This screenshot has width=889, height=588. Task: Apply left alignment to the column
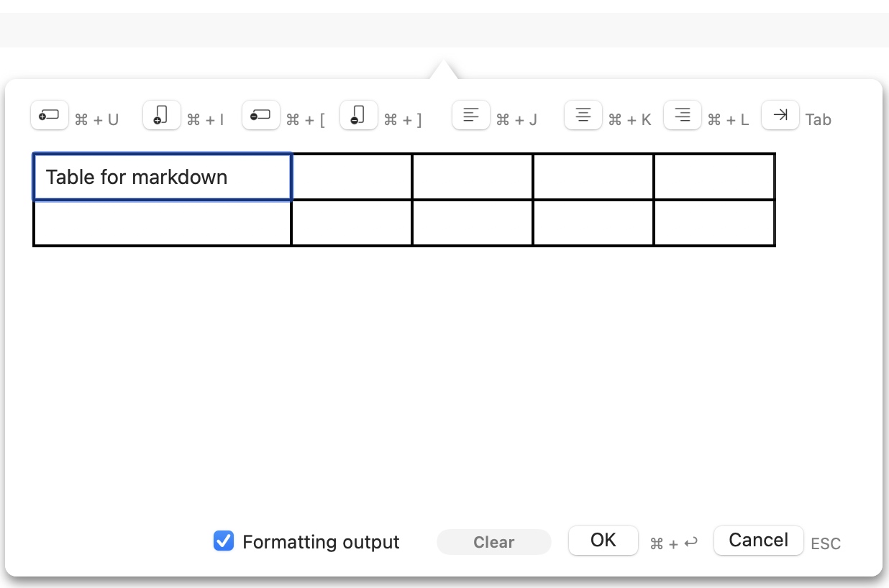[x=470, y=116]
